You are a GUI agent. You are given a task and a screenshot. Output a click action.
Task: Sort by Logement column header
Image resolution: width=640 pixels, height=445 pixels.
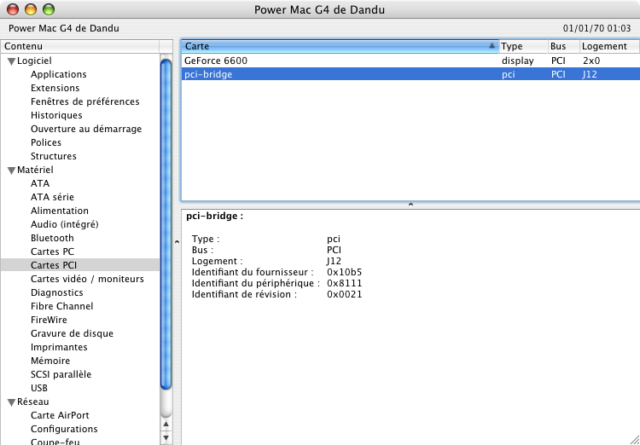[605, 46]
